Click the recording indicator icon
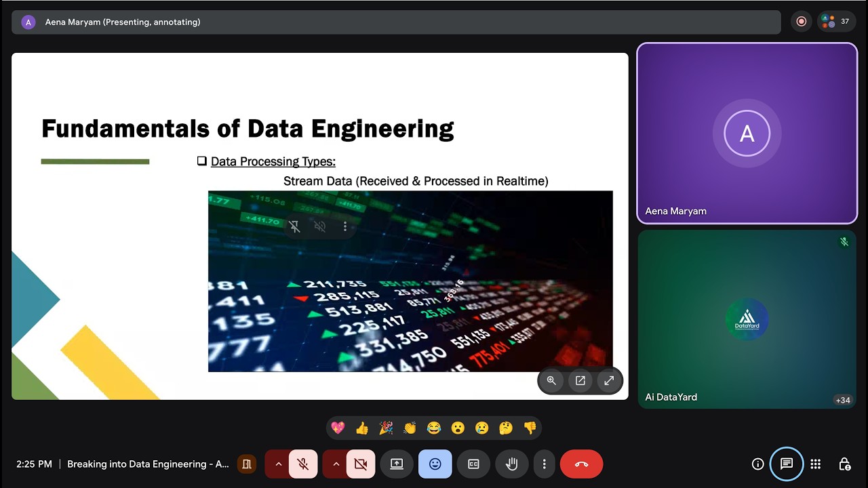The height and width of the screenshot is (488, 868). tap(802, 22)
